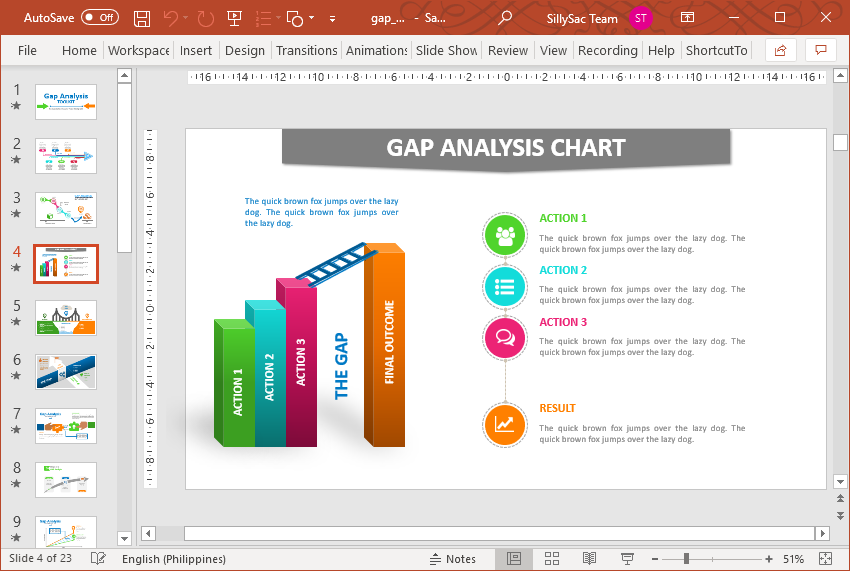The height and width of the screenshot is (571, 850).
Task: Toggle Normal view button
Action: [514, 559]
